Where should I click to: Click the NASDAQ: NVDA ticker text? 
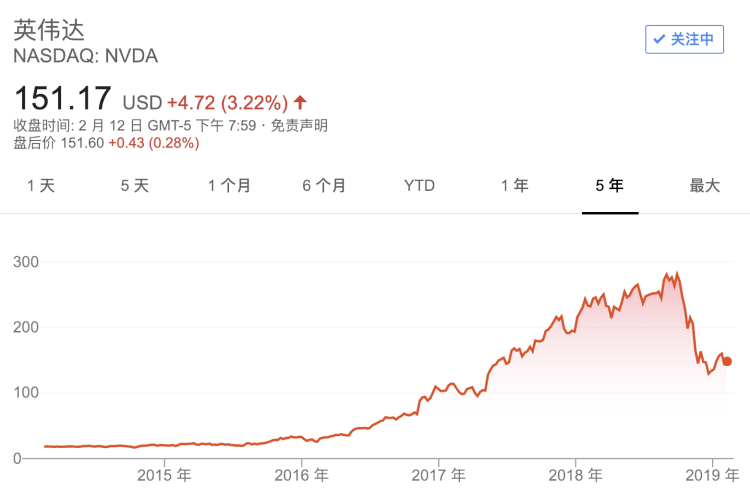tap(86, 56)
